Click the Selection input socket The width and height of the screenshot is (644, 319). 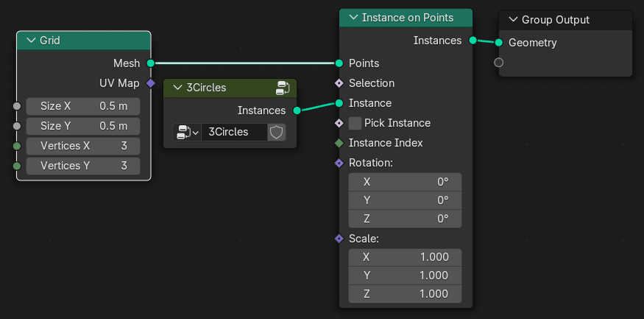coord(339,83)
